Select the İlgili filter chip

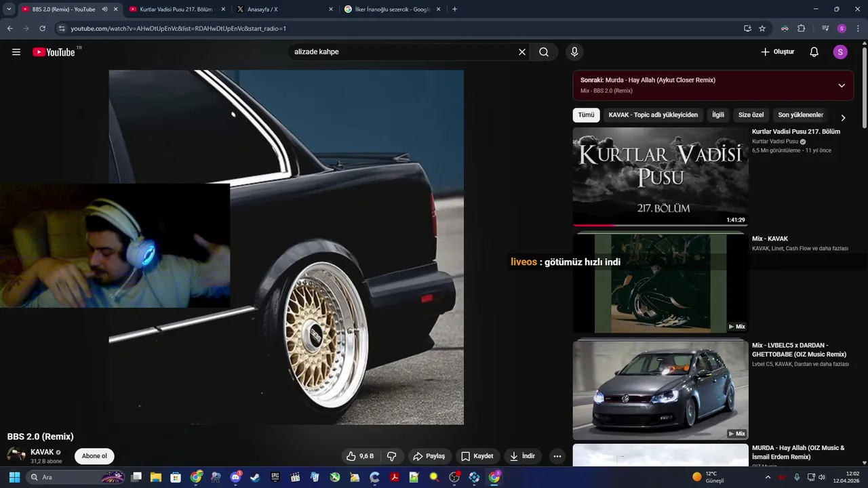(717, 115)
